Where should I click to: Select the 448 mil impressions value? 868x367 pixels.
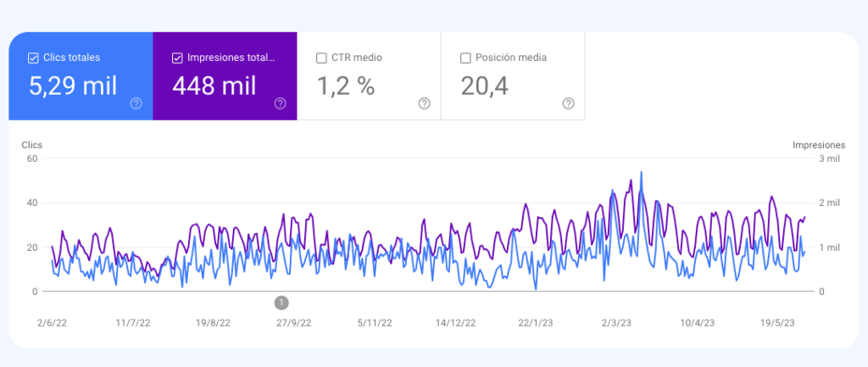(213, 86)
